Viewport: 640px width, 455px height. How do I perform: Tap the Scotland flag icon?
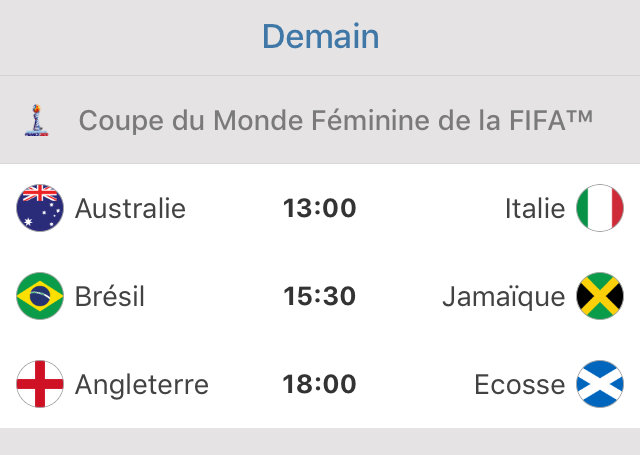point(600,384)
